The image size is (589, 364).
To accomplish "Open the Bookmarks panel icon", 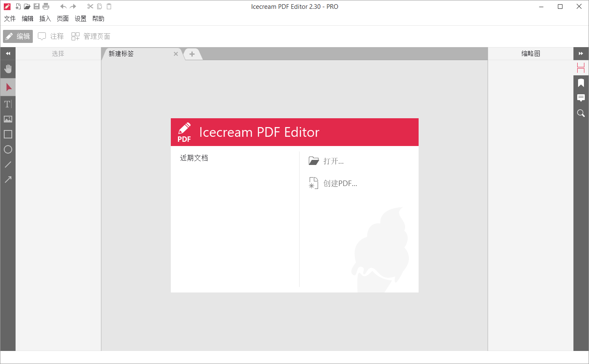I will tap(581, 83).
